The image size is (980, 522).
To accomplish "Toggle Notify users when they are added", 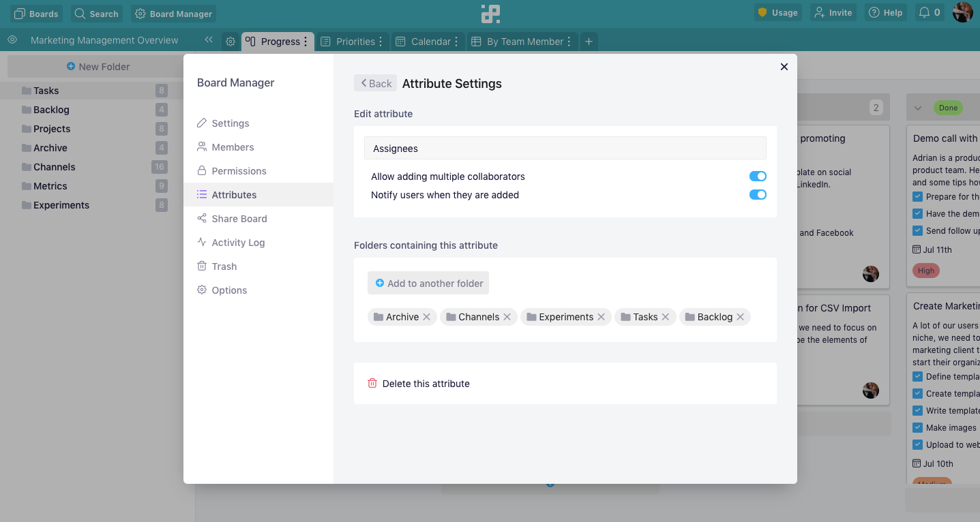I will [x=758, y=195].
